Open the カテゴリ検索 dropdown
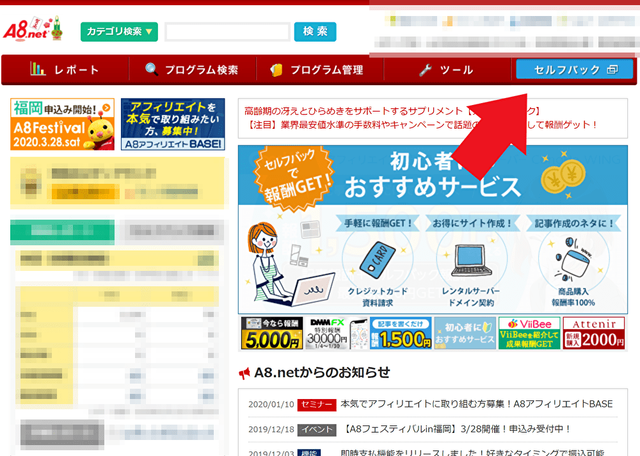Image resolution: width=640 pixels, height=456 pixels. coord(119,32)
